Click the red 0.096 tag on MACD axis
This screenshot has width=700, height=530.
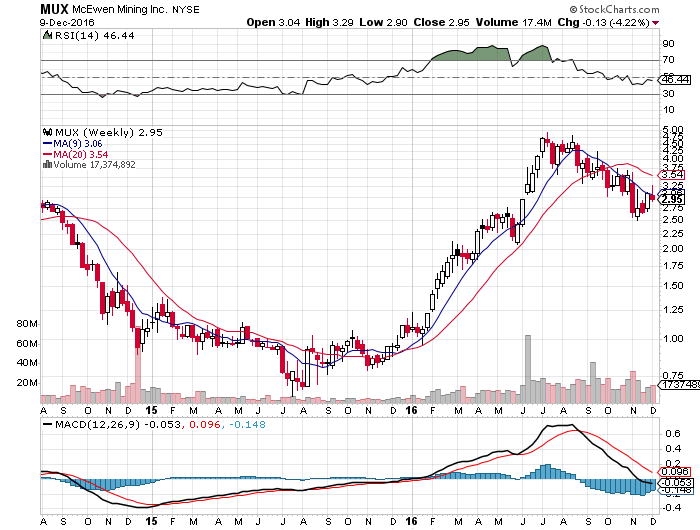(x=675, y=472)
